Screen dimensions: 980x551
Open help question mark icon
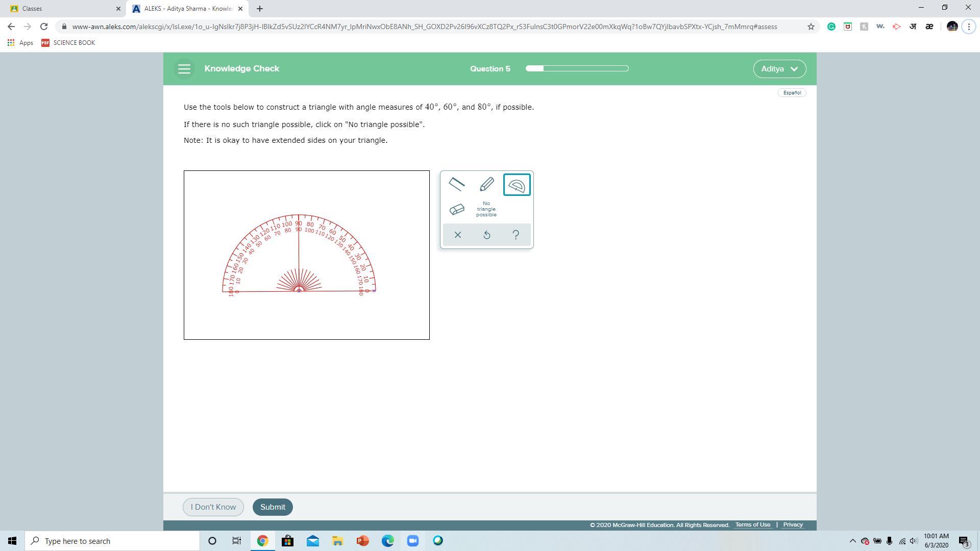(x=516, y=235)
